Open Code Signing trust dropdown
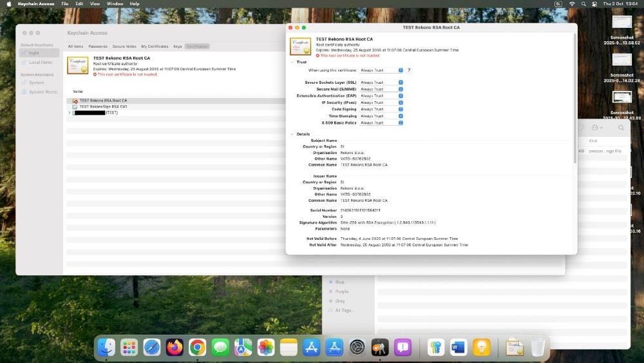 381,110
